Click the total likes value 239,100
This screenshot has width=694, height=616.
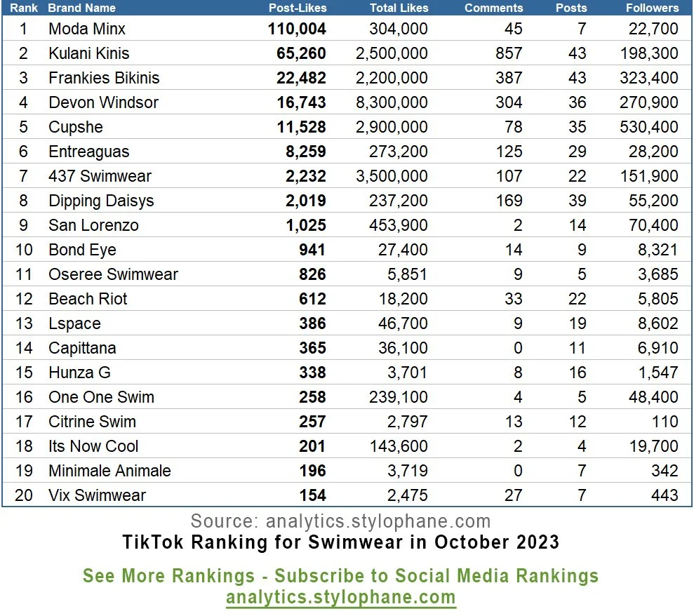point(399,397)
